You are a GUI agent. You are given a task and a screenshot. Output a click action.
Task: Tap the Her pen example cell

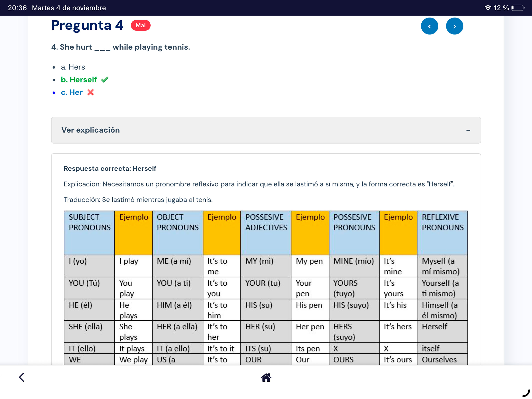310,332
